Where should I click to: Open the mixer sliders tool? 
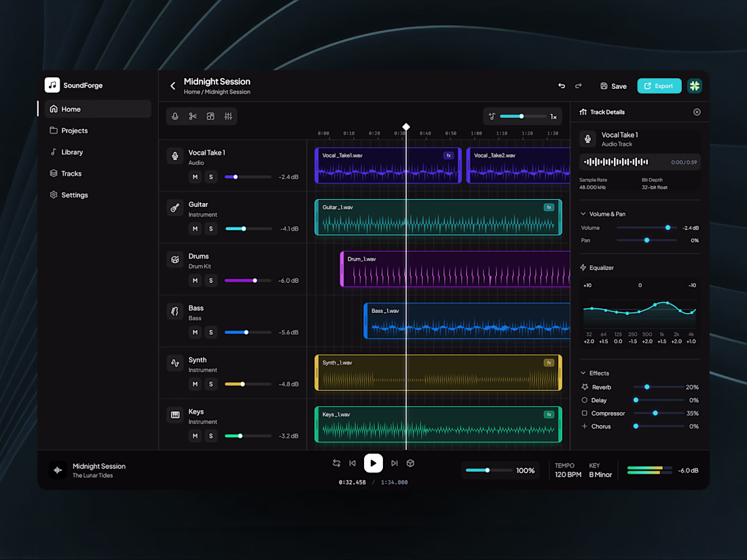(x=228, y=116)
